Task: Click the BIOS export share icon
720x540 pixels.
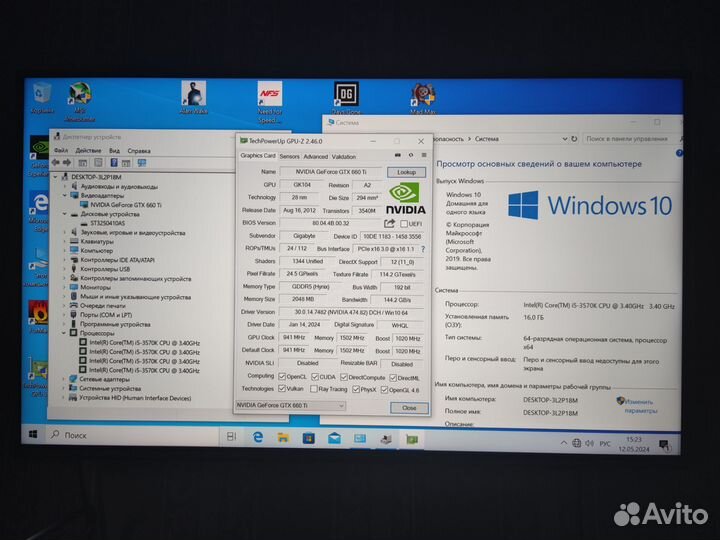Action: coord(389,224)
